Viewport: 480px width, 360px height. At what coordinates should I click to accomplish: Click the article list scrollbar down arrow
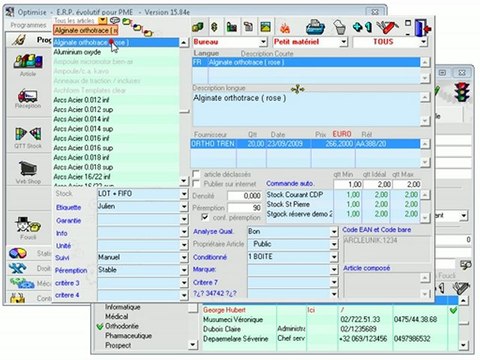[184, 181]
